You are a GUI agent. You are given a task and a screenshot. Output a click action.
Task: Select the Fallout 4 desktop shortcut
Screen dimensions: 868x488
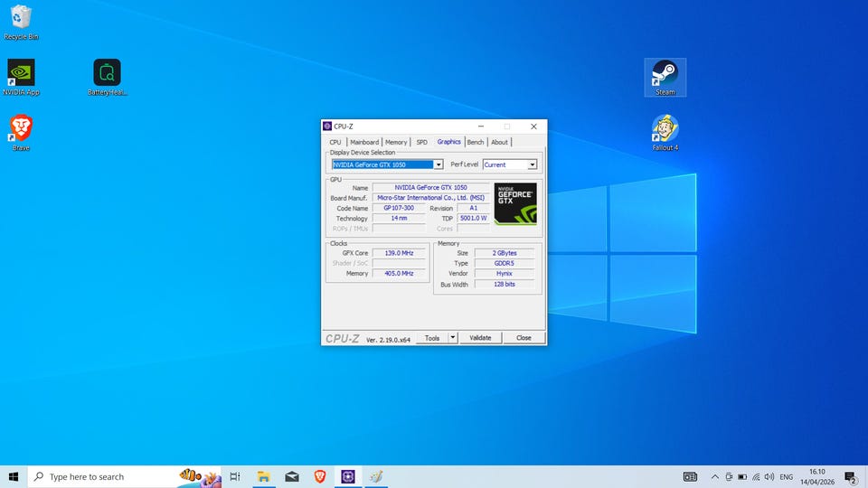[x=665, y=128]
